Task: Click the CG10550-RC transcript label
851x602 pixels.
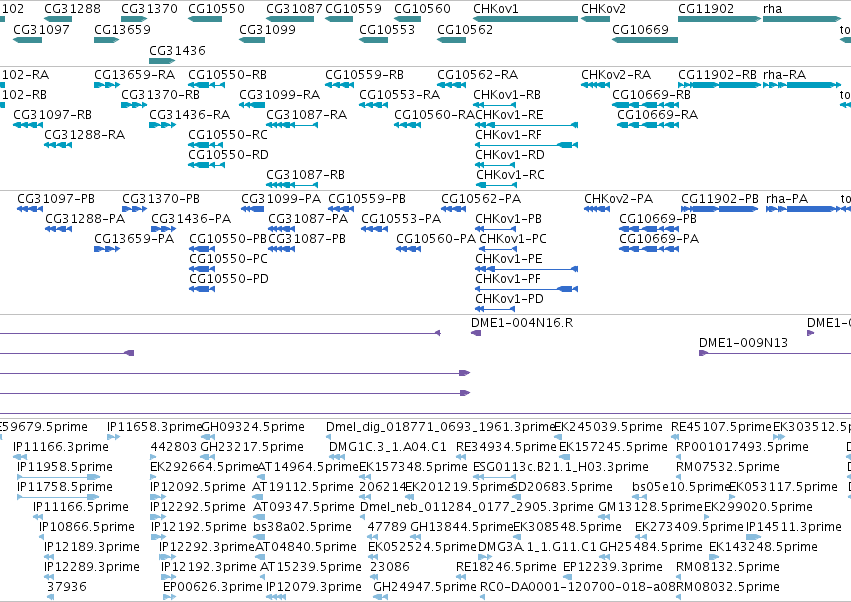Action: coord(228,135)
